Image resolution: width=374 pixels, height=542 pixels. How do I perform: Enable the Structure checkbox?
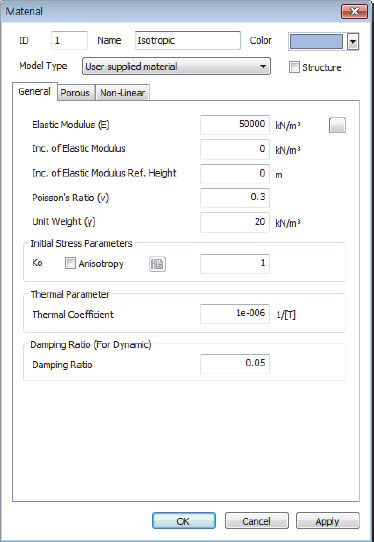click(294, 67)
